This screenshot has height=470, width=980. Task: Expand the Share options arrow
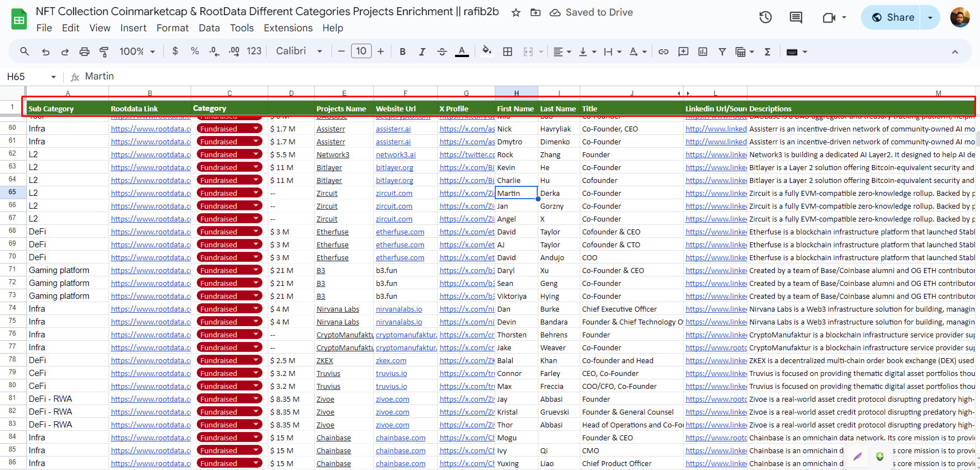tap(930, 17)
